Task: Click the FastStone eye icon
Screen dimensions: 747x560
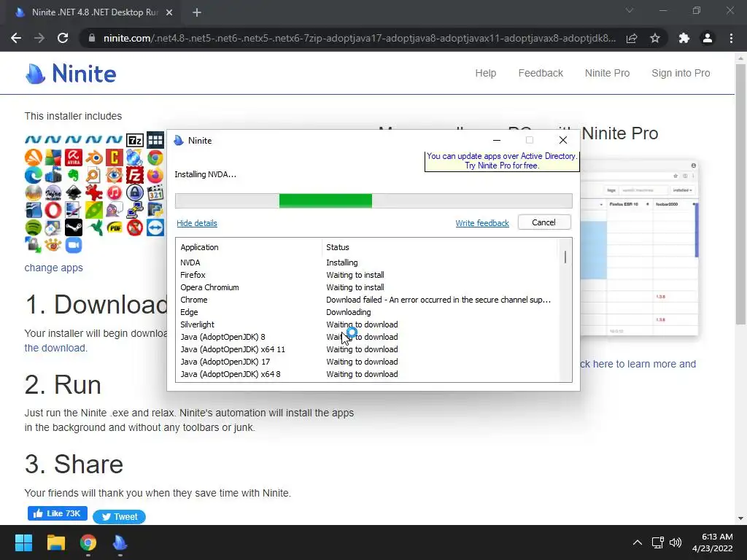Action: coord(115,175)
